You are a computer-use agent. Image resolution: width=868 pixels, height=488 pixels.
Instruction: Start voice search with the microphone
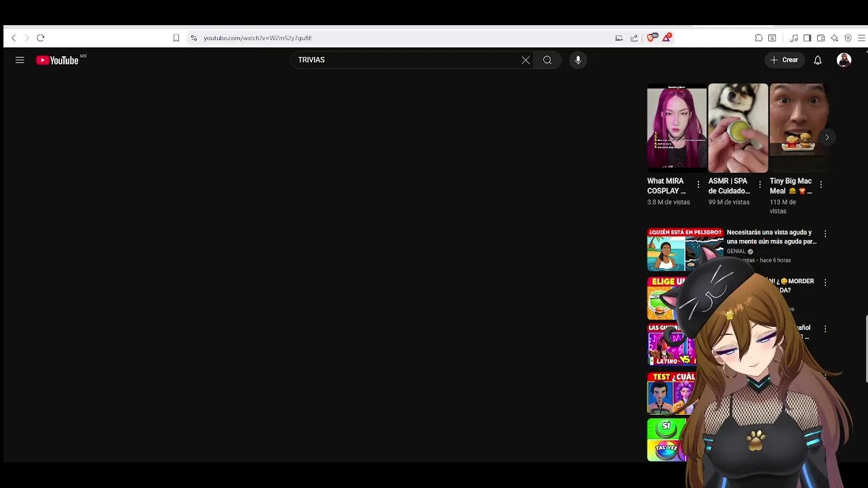(578, 60)
